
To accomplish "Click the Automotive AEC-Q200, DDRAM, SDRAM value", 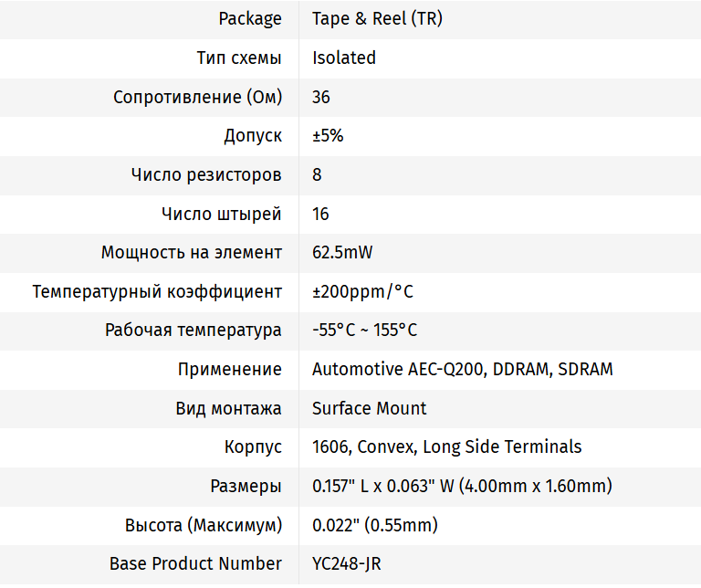I will pyautogui.click(x=462, y=370).
